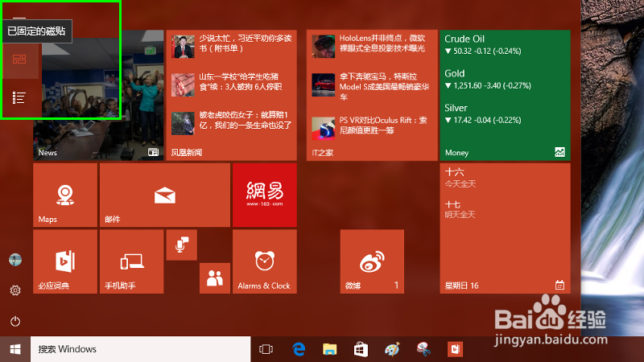This screenshot has height=362, width=644.
Task: Click the Windows Start button
Action: click(15, 349)
